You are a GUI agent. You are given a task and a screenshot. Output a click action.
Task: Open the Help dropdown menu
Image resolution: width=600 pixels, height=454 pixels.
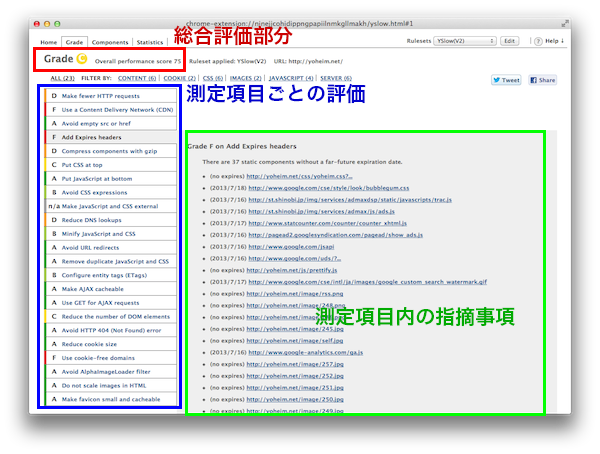pos(554,41)
